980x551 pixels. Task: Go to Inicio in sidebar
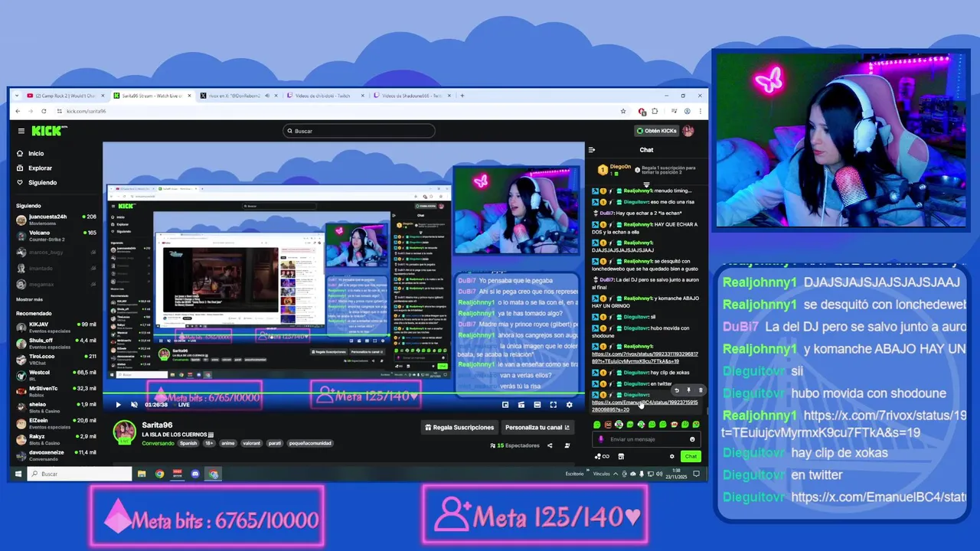coord(31,153)
